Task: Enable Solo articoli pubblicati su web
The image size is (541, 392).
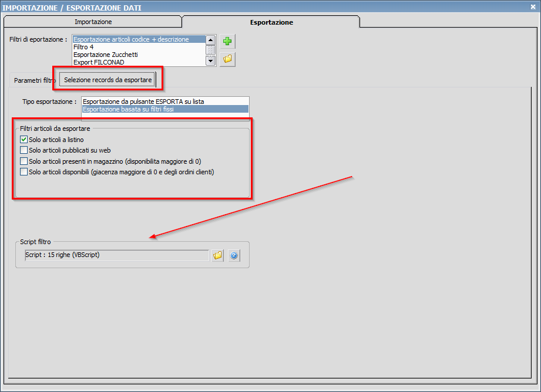Action: [x=24, y=150]
